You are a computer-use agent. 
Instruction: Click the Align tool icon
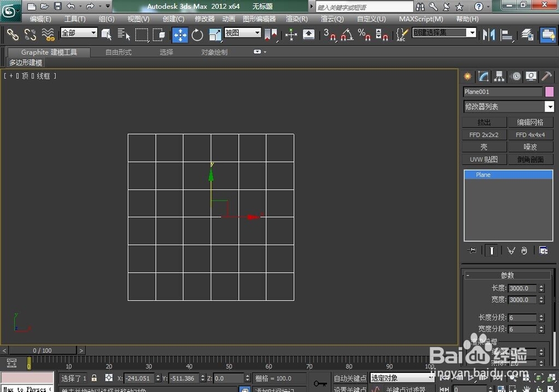[506, 35]
